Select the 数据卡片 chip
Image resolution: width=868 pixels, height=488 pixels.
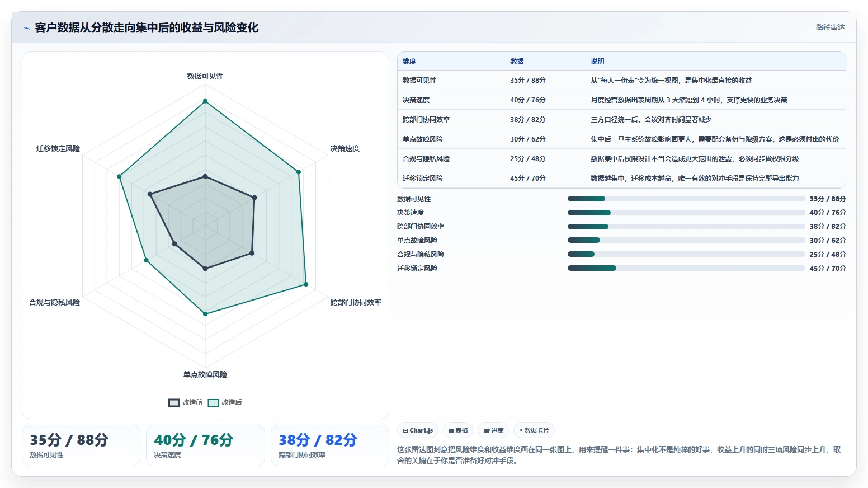[x=534, y=430]
